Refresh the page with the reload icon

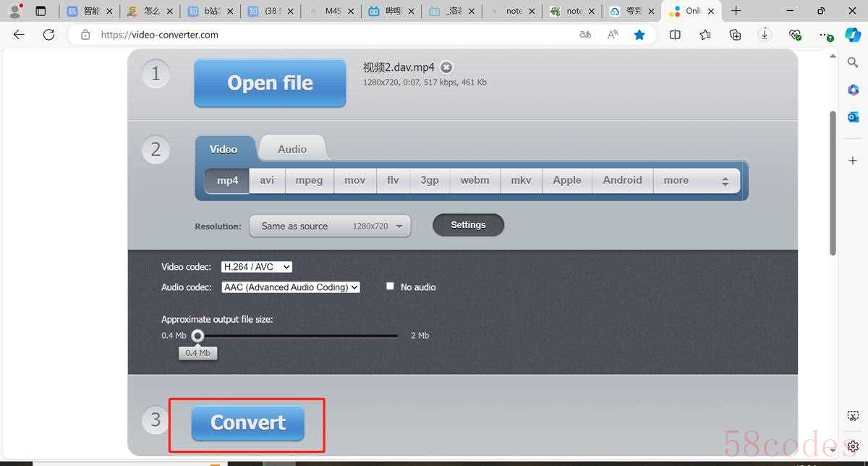[49, 35]
